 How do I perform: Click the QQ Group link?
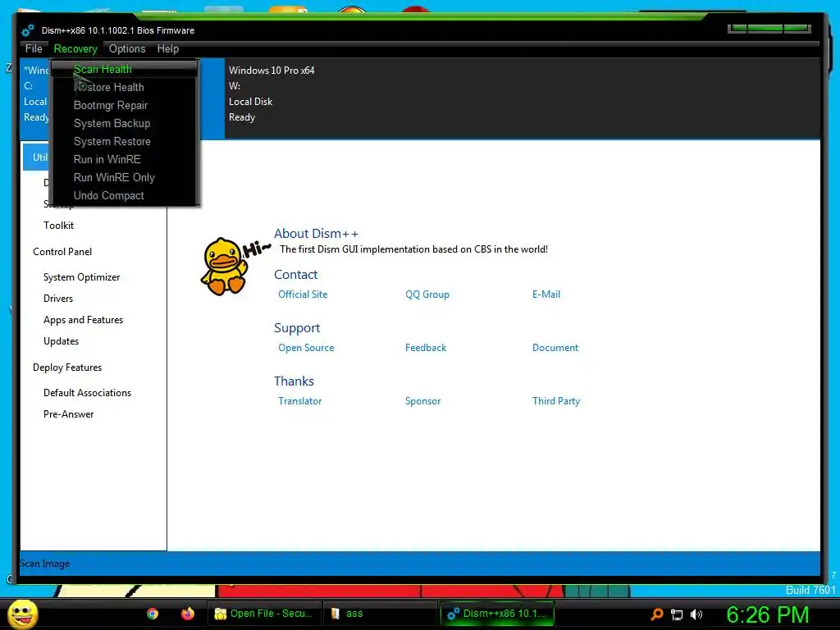coord(427,294)
